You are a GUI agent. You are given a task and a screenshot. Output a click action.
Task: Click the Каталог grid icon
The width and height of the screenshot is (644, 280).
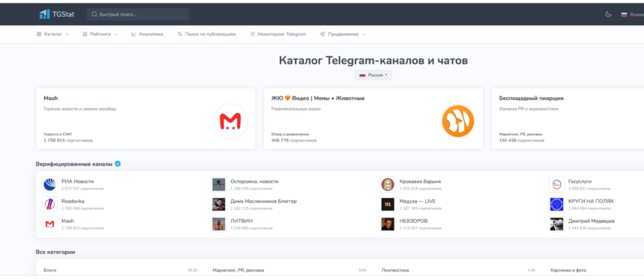pyautogui.click(x=39, y=34)
